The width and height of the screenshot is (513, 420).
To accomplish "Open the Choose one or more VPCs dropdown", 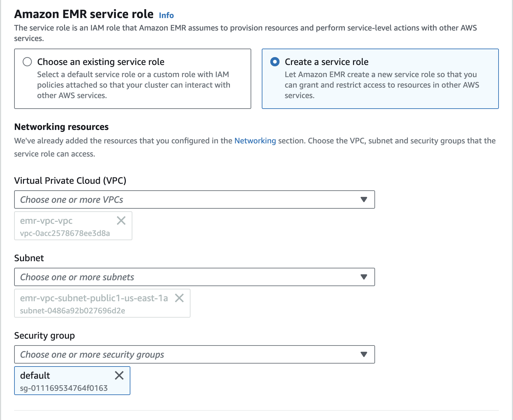I will click(x=184, y=199).
